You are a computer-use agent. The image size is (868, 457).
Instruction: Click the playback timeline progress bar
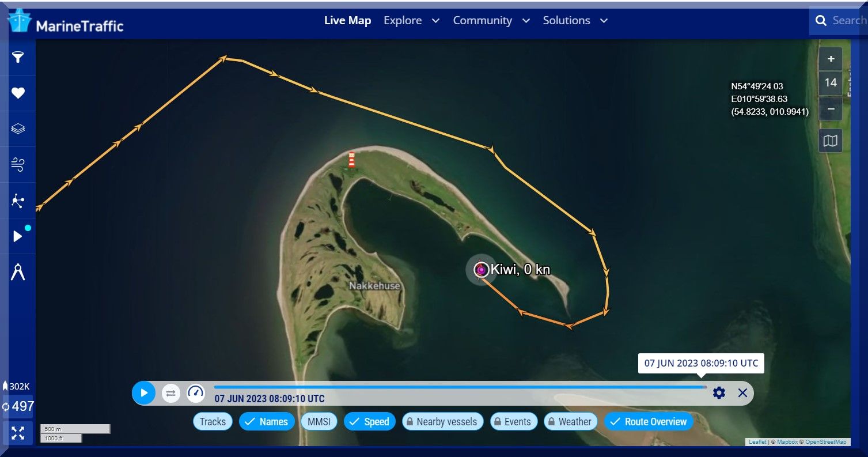click(x=460, y=387)
